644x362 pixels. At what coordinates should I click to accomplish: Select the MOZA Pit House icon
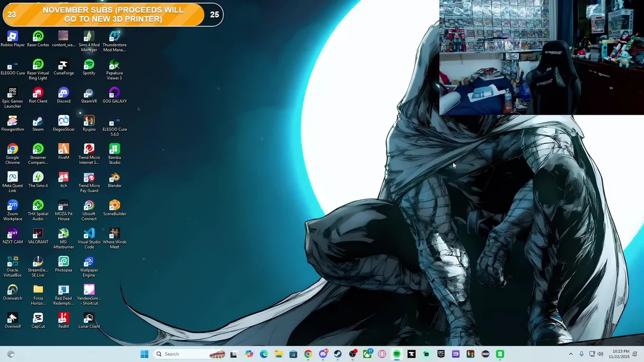[63, 211]
